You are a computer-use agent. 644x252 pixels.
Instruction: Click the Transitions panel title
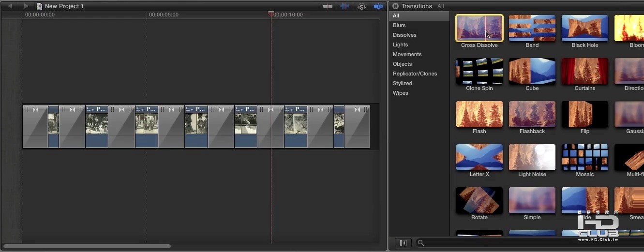[417, 6]
